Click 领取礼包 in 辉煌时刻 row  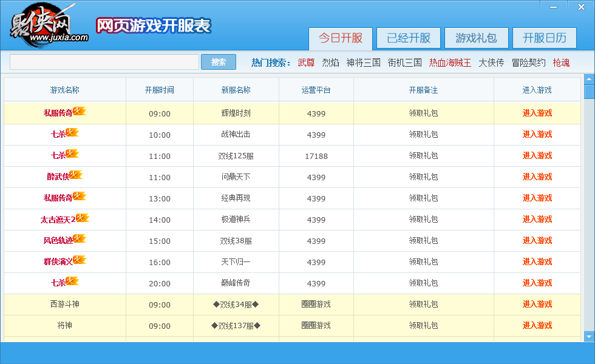coord(424,113)
